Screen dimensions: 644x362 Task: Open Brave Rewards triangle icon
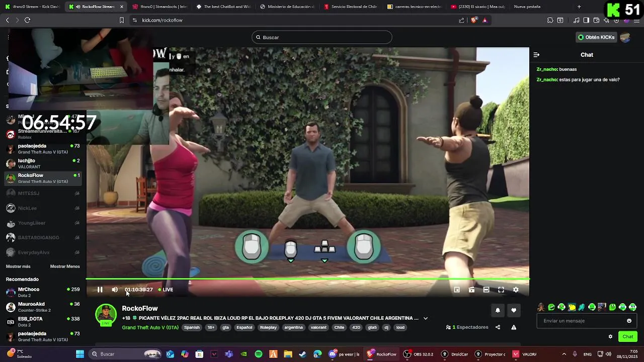click(485, 20)
